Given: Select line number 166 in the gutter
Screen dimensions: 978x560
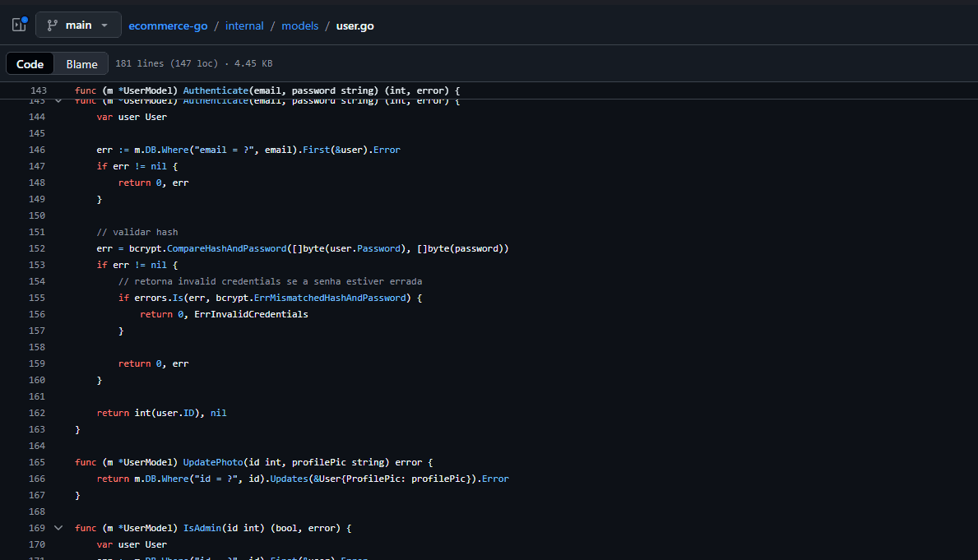Looking at the screenshot, I should [37, 479].
